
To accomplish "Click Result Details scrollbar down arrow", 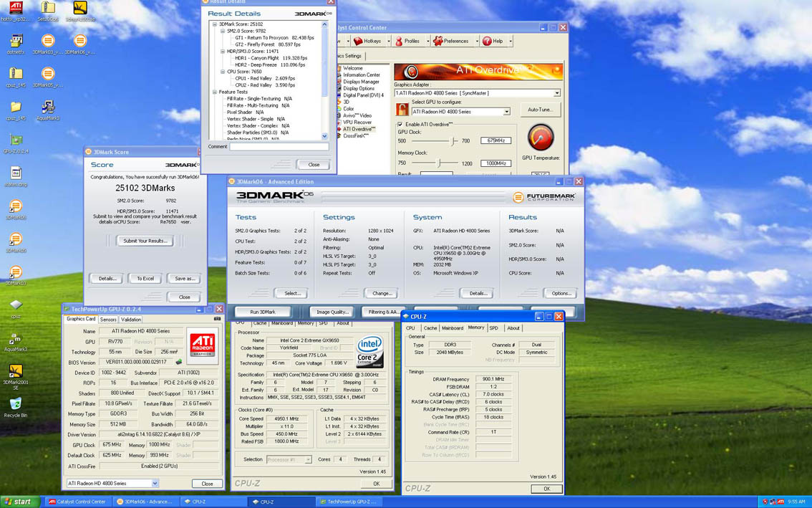I will pyautogui.click(x=324, y=136).
